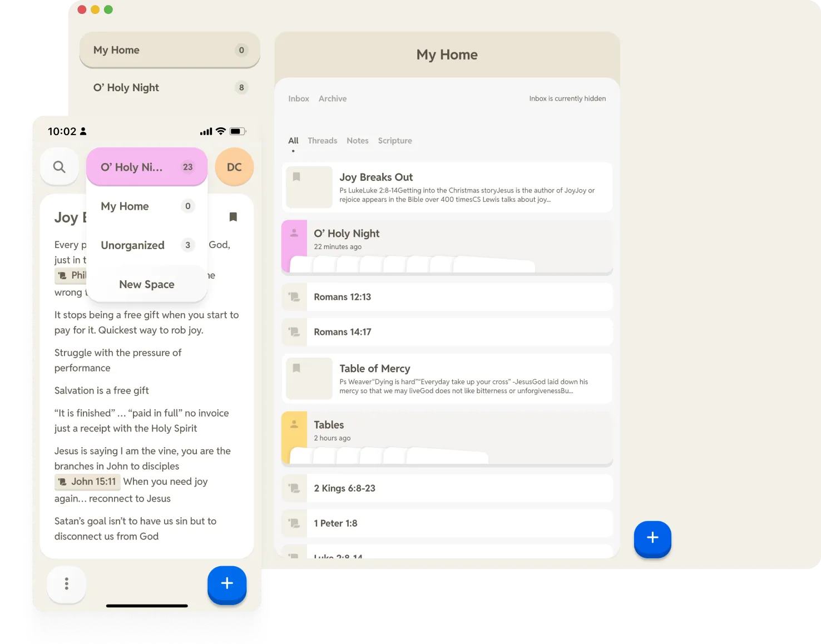Image resolution: width=821 pixels, height=644 pixels.
Task: Click the Table of Mercy thumbnail
Action: [309, 378]
